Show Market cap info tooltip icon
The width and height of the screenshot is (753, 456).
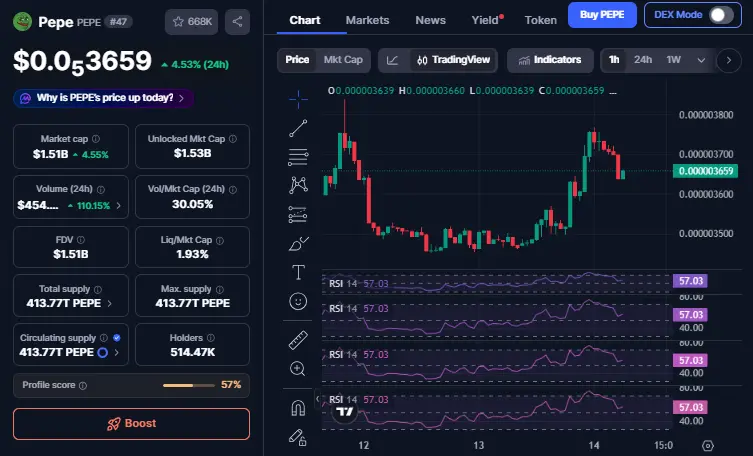pos(96,139)
